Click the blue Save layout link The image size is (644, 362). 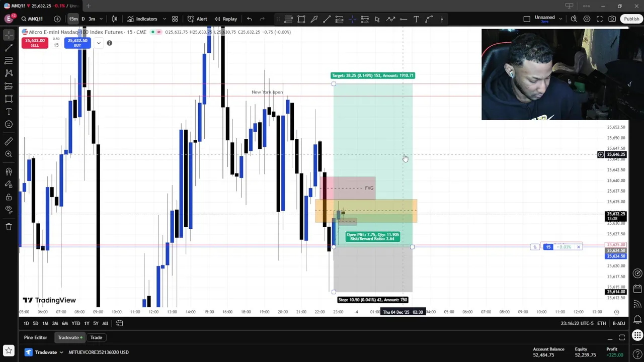point(544,22)
